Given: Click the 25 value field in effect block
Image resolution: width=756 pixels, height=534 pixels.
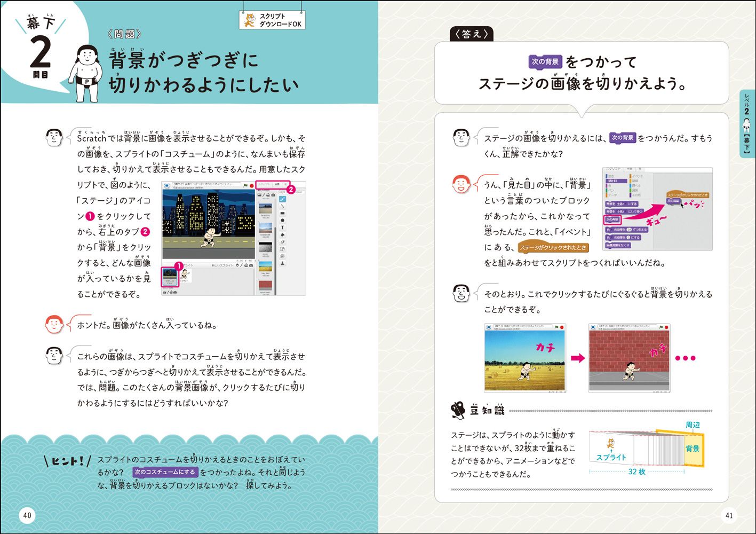Looking at the screenshot, I should coord(629,230).
